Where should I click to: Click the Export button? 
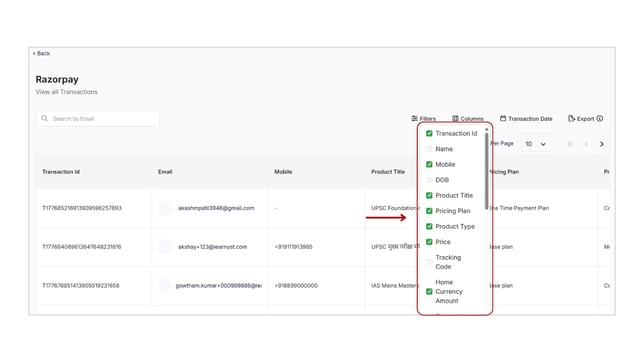coord(581,118)
